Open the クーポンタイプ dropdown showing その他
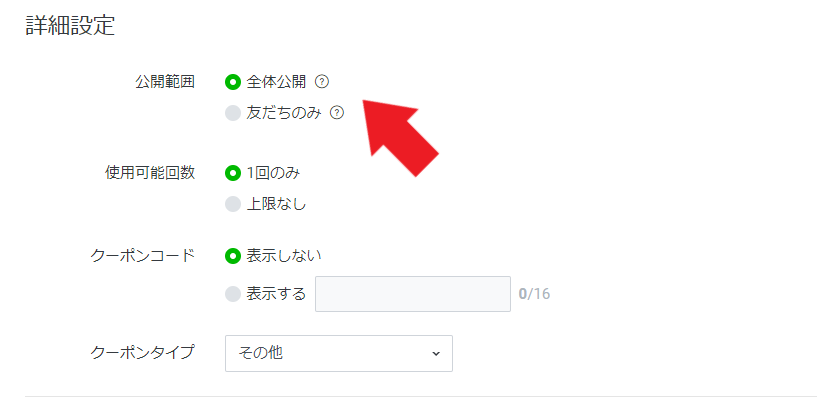The height and width of the screenshot is (408, 817). 339,353
